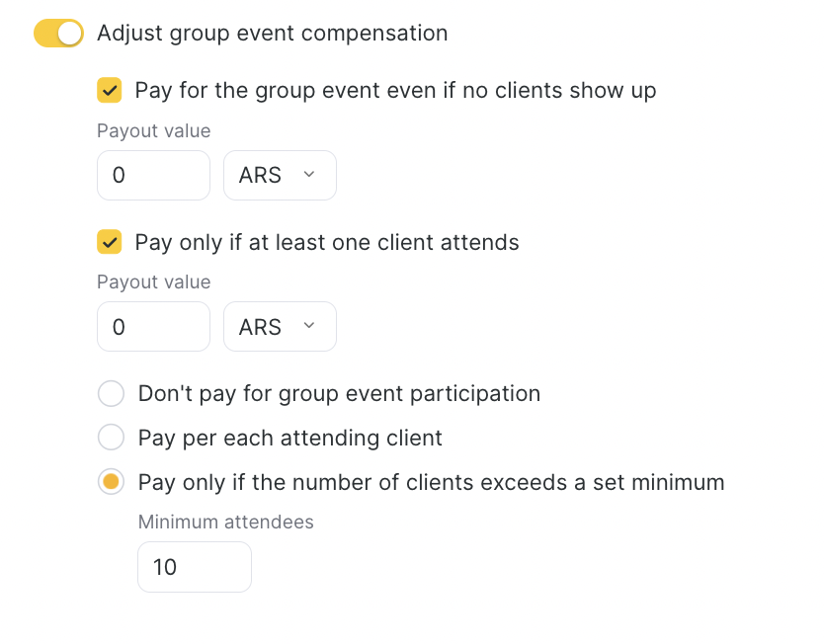Click the 'Pay for the group event even if no clients show up' text
Screen dimensions: 824x644
click(395, 91)
